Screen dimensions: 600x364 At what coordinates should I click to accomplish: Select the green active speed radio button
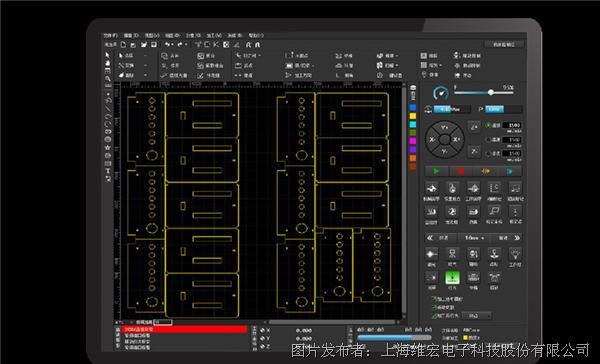pyautogui.click(x=488, y=125)
